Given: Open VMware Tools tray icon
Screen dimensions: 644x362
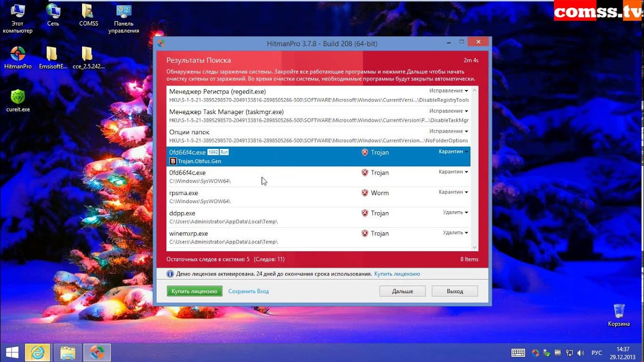Looking at the screenshot, I should [558, 353].
